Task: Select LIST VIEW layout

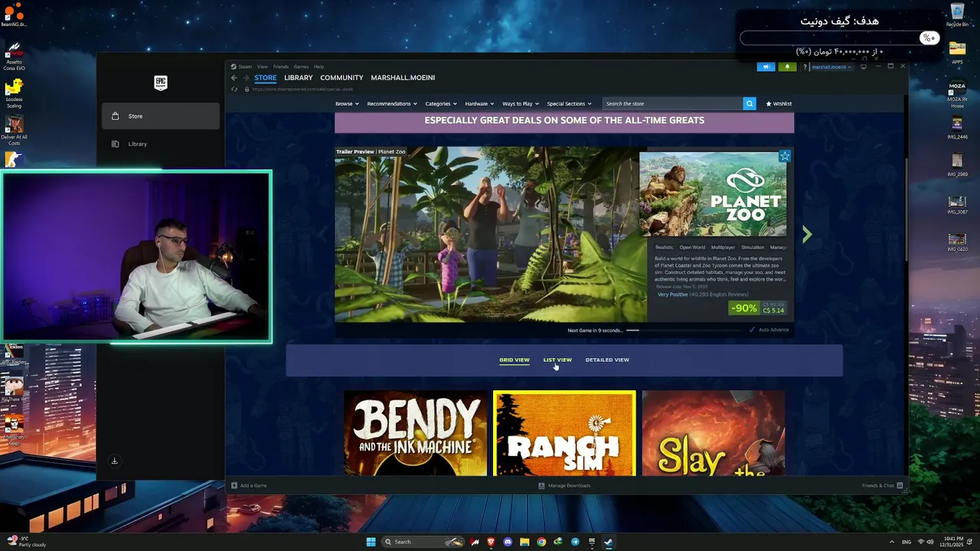Action: (x=557, y=360)
